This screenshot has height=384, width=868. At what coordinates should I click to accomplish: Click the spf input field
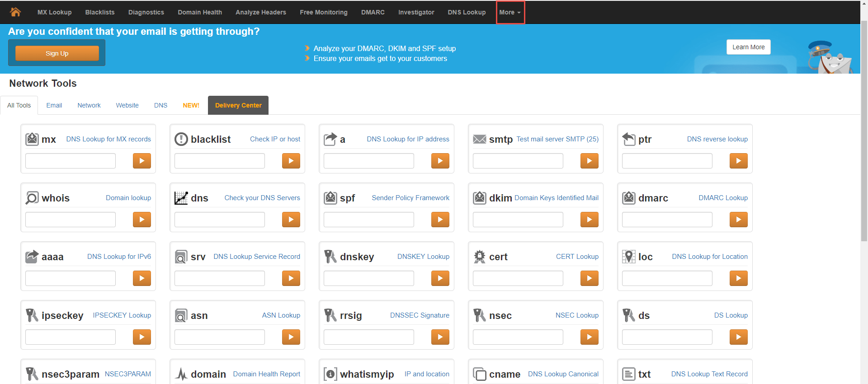click(369, 220)
